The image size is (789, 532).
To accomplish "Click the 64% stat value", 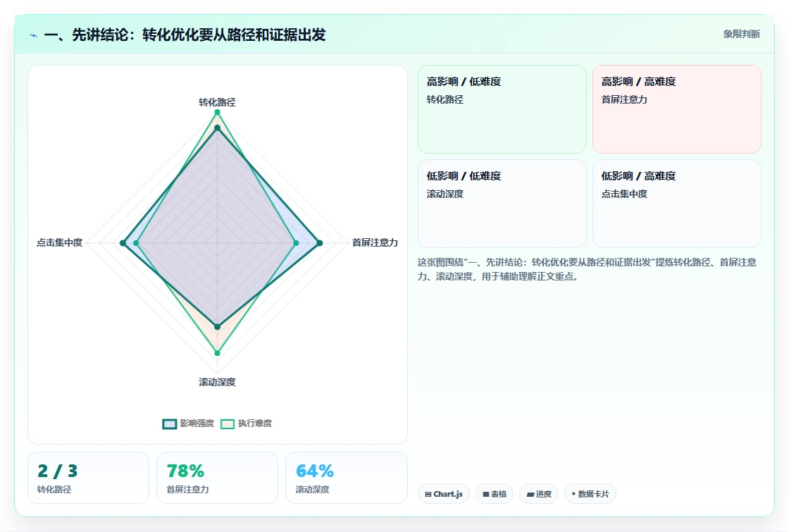I will coord(314,471).
